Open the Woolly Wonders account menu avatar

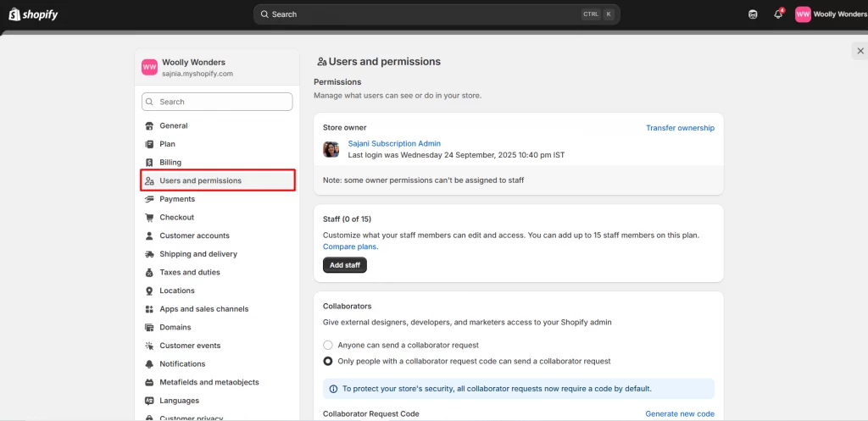pyautogui.click(x=803, y=14)
